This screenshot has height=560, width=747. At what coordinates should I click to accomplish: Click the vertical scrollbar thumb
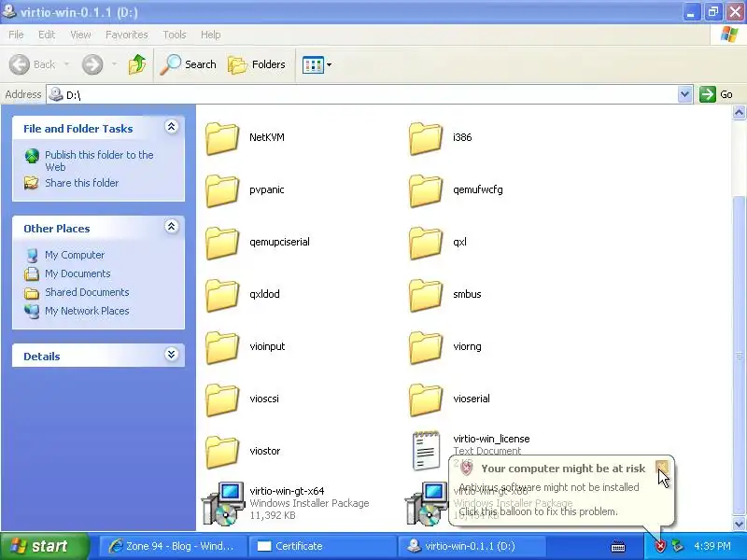(x=739, y=356)
